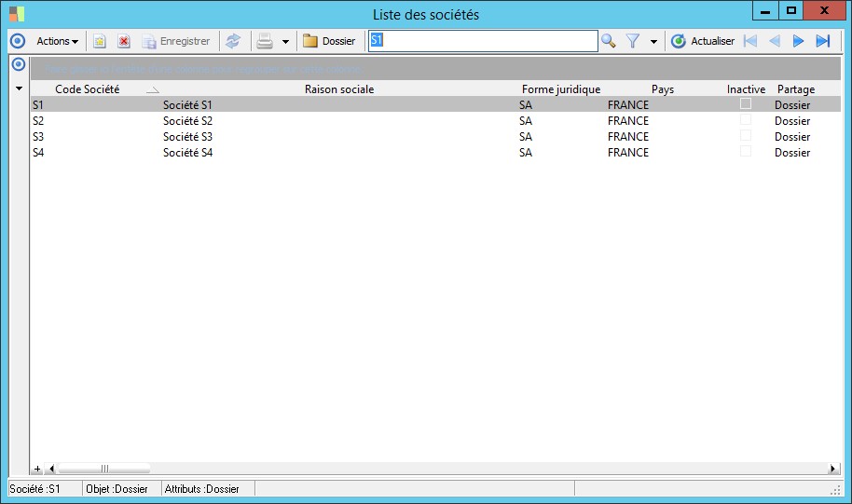
Task: Click the SA cell in row S2
Action: pyautogui.click(x=526, y=120)
